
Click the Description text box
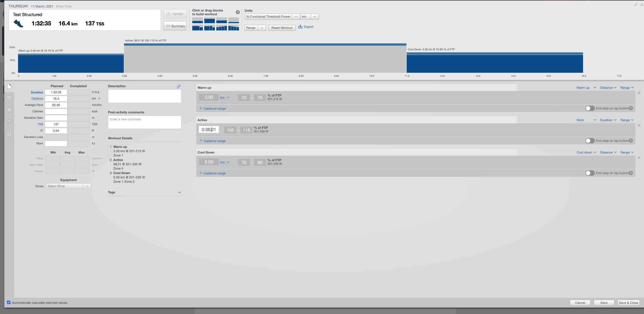coord(145,96)
